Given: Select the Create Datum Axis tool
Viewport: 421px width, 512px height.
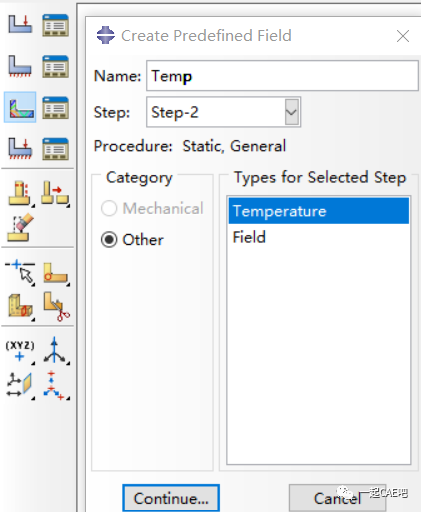Looking at the screenshot, I should tap(55, 350).
